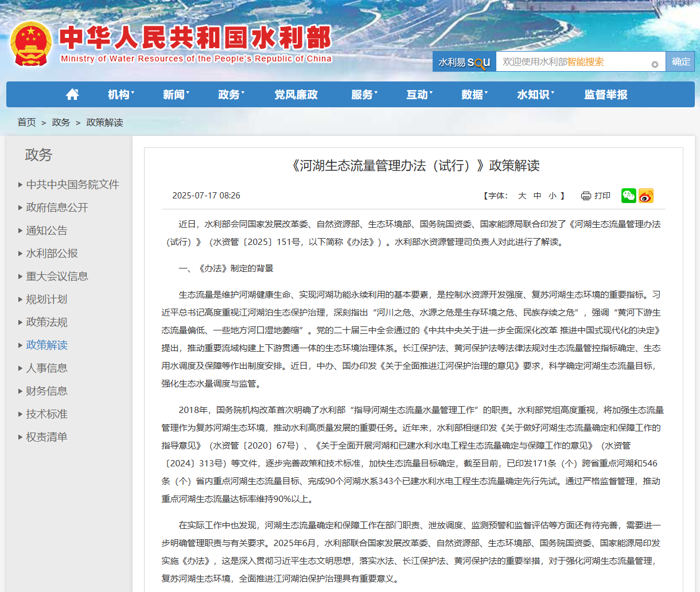Open the 监督举报 page
This screenshot has width=700, height=592.
[606, 95]
